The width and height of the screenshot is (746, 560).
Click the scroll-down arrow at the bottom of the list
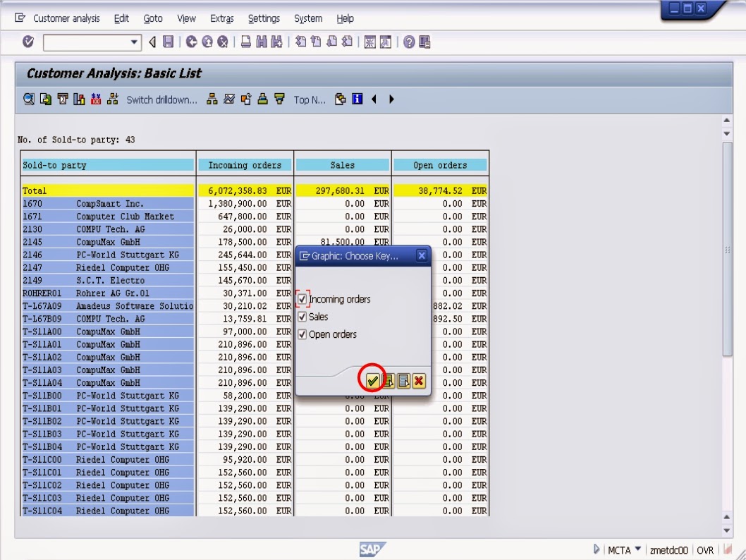pyautogui.click(x=727, y=530)
